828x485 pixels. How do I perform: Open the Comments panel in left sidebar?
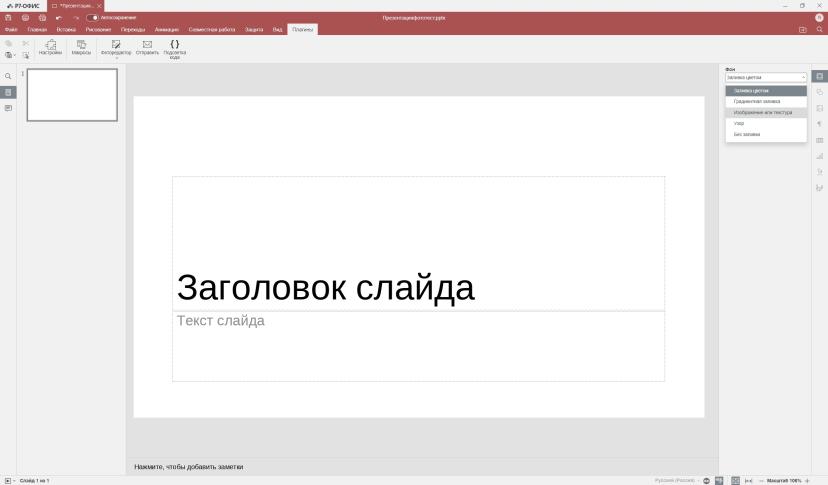click(x=8, y=108)
